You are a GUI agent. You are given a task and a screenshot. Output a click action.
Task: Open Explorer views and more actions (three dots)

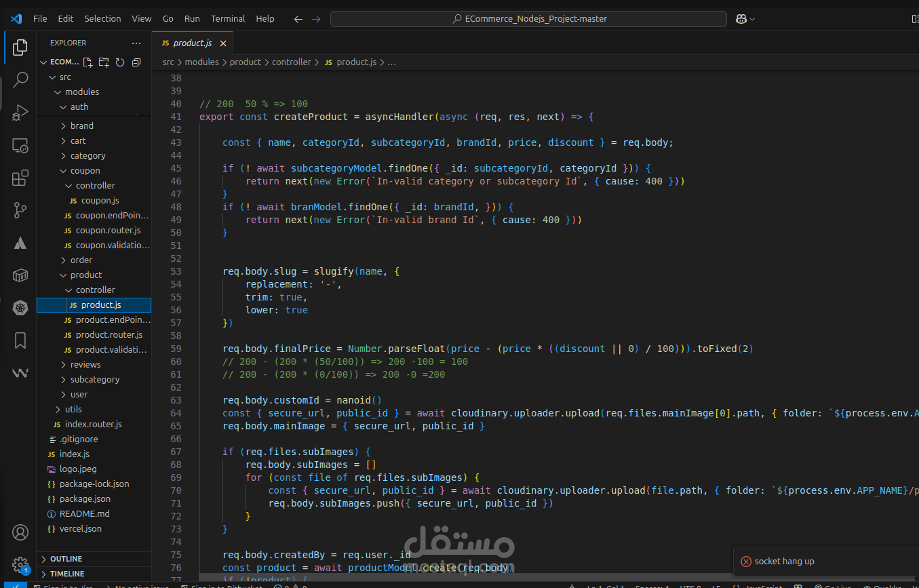(x=136, y=43)
